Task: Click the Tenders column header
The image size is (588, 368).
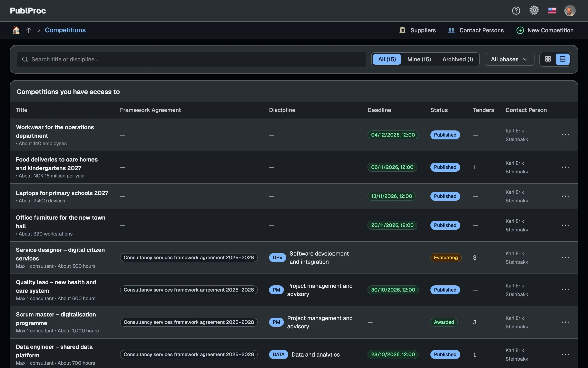Action: pyautogui.click(x=483, y=110)
